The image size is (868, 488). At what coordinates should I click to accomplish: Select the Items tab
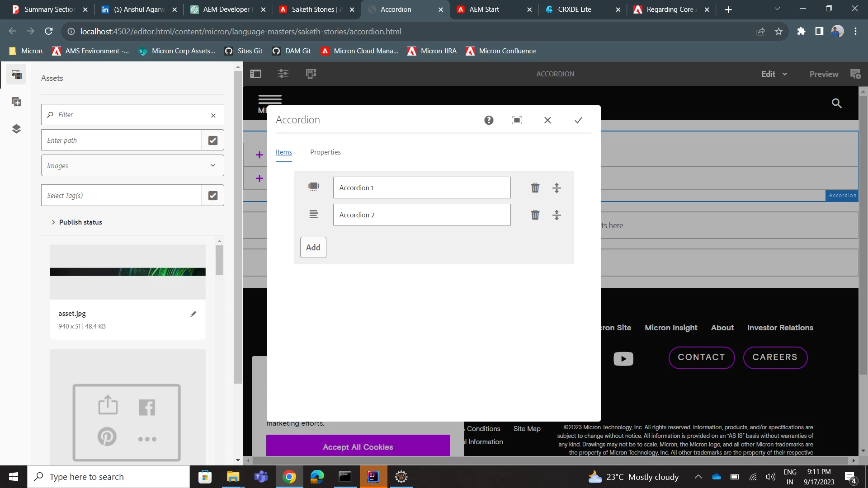(283, 152)
